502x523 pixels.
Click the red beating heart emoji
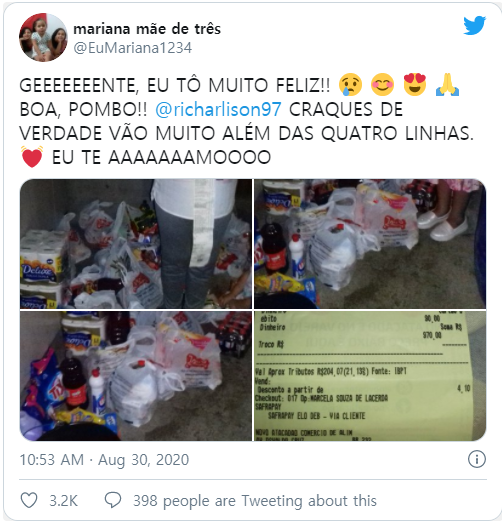pyautogui.click(x=32, y=157)
